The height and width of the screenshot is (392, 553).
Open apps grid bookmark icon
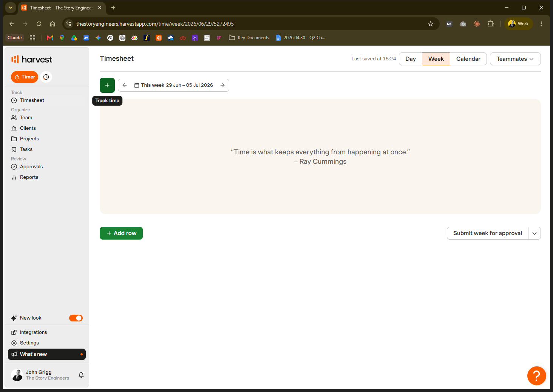[x=32, y=38]
